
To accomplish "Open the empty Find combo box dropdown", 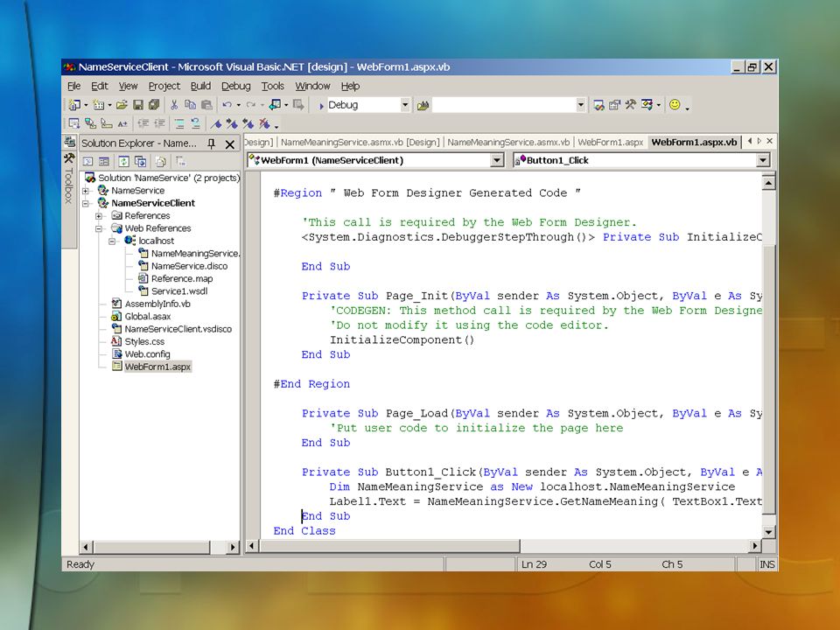I will (x=581, y=105).
